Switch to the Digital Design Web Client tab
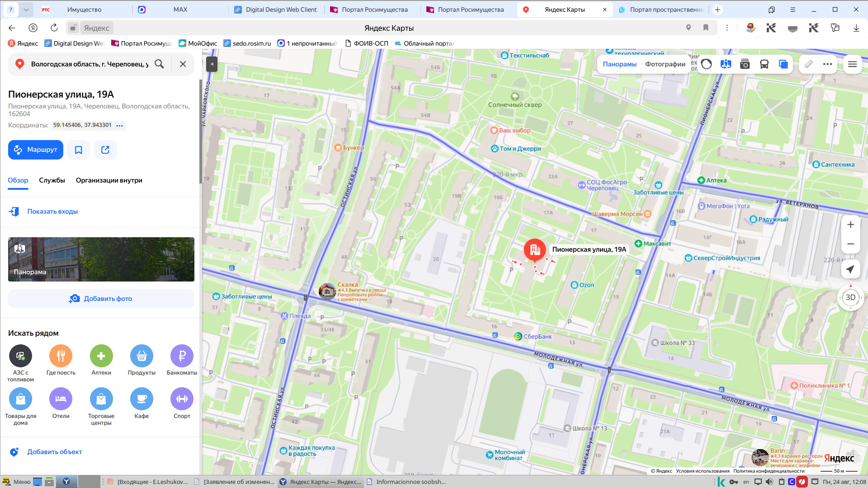The width and height of the screenshot is (868, 488). [277, 9]
